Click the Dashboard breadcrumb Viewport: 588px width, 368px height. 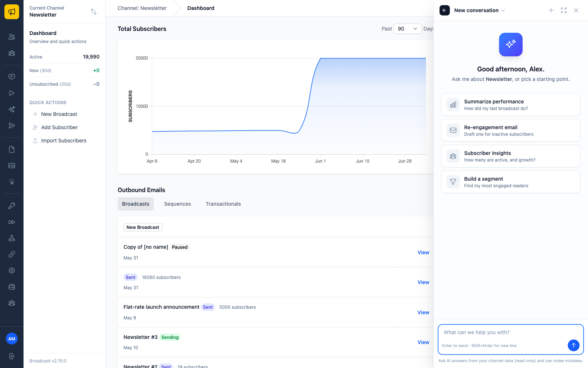click(x=201, y=8)
